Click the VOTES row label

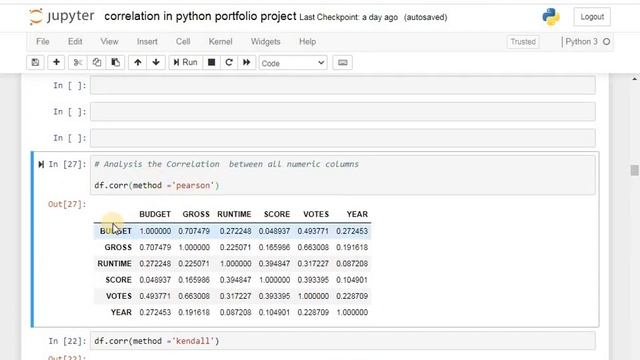tap(119, 296)
